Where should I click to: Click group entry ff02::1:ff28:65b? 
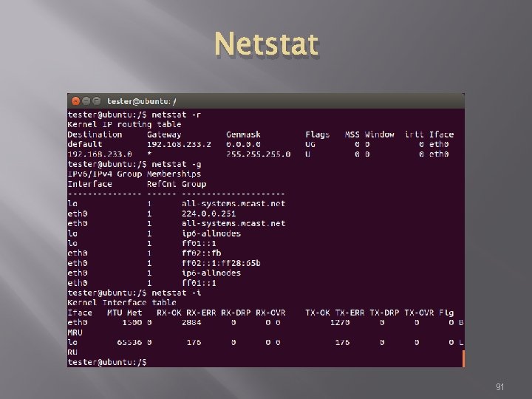221,263
